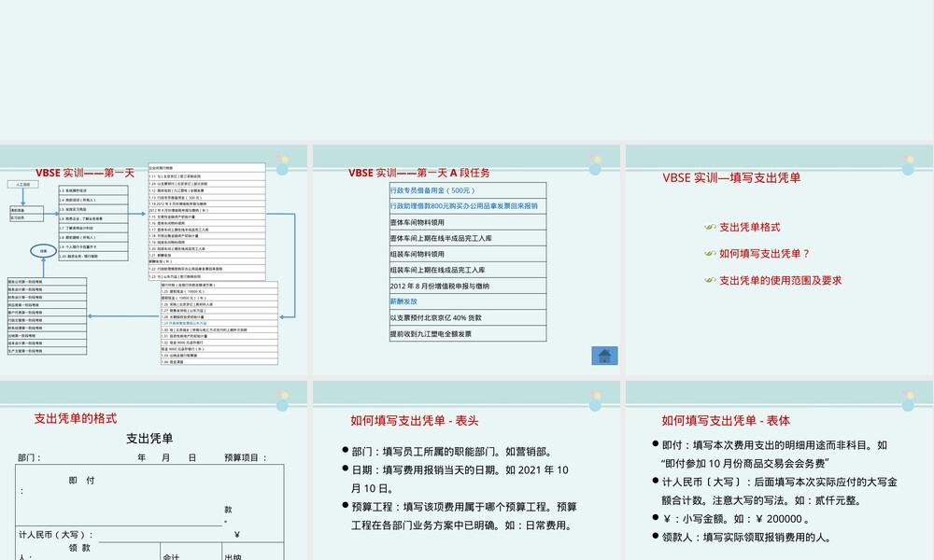Click the title VBSE 实训—填写支出凭单

click(x=731, y=177)
